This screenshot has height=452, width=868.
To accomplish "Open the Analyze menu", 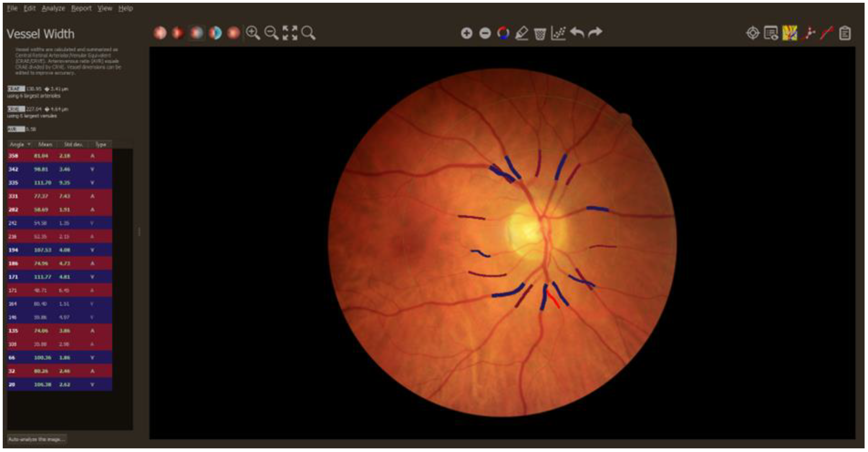I will click(x=53, y=8).
